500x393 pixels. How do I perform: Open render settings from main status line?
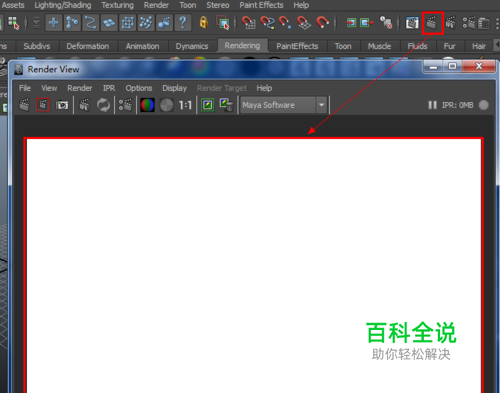pos(469,23)
